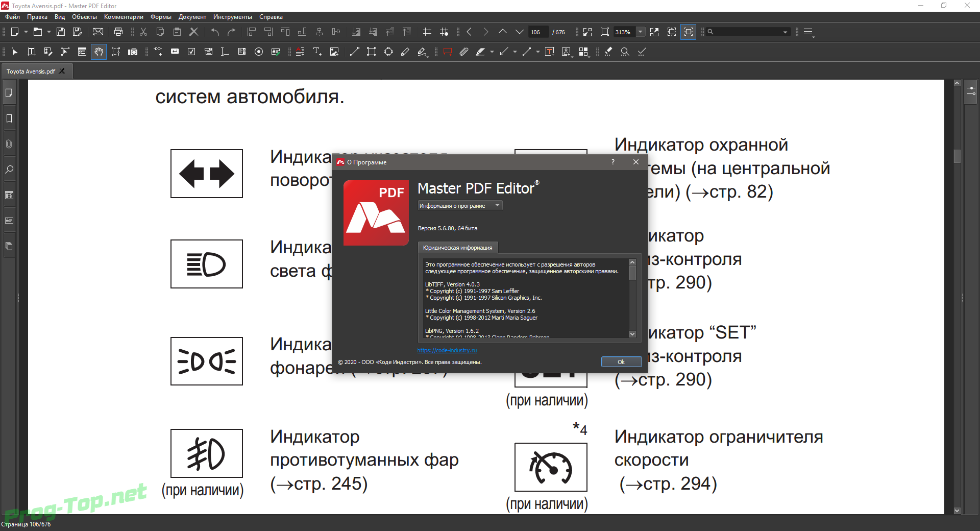Select the Юридическая информация tab

[458, 248]
